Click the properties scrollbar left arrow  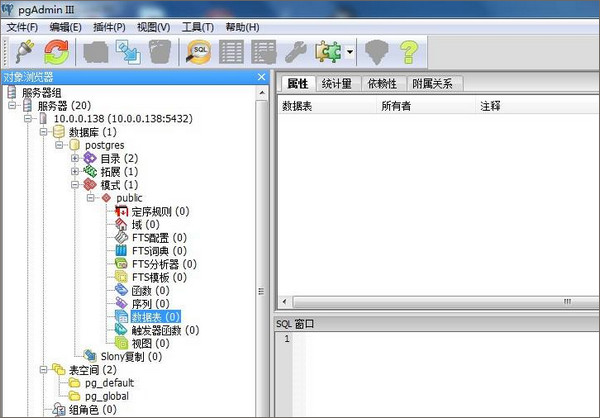click(x=284, y=302)
